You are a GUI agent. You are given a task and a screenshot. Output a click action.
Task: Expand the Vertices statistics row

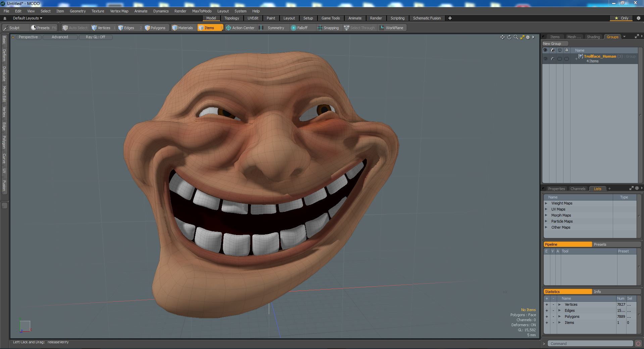tap(559, 304)
